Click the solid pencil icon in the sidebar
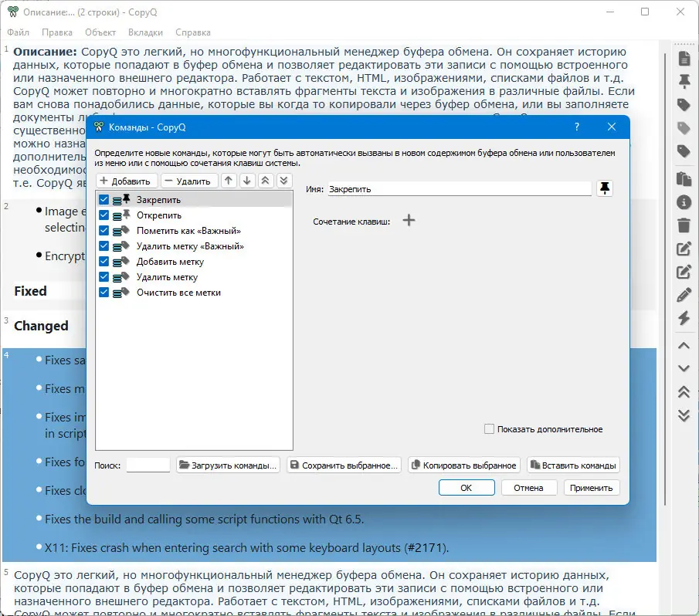Viewport: 699px width, 616px height. pyautogui.click(x=684, y=296)
